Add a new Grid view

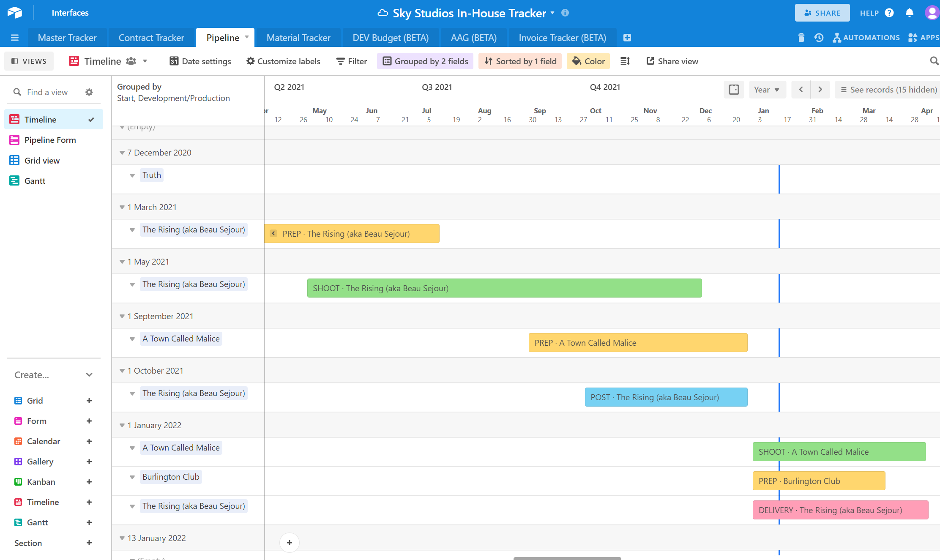[89, 401]
